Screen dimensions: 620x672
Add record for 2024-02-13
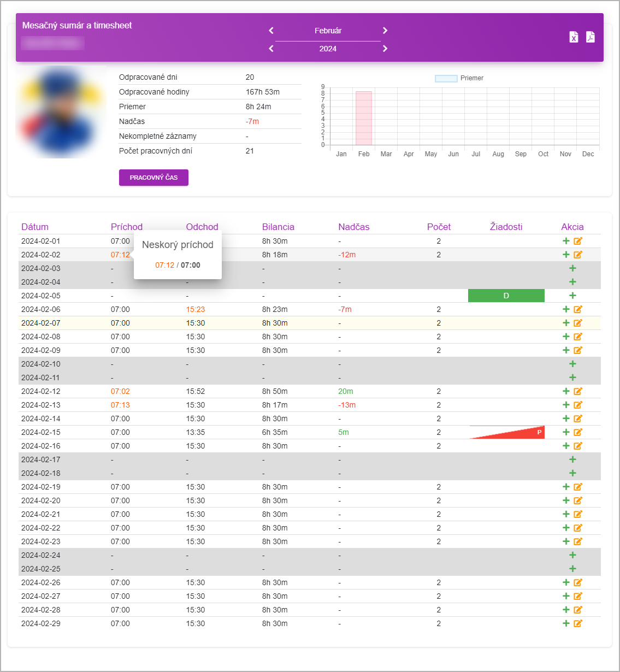point(566,405)
